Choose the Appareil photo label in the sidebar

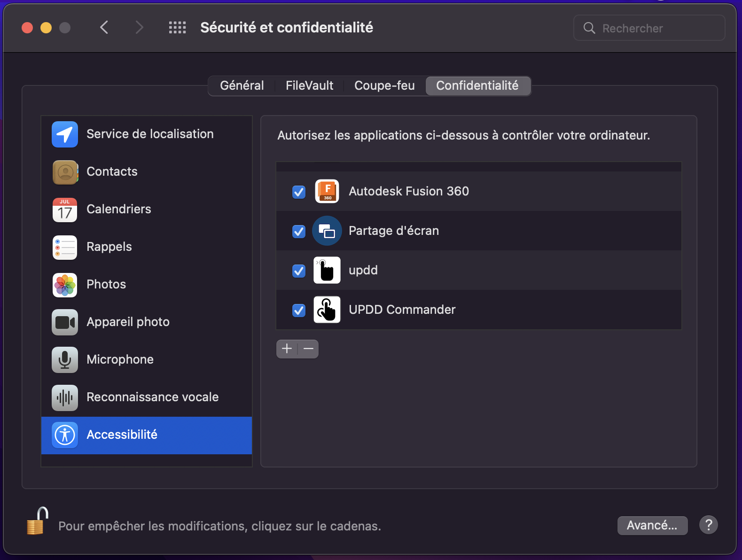[x=128, y=322]
